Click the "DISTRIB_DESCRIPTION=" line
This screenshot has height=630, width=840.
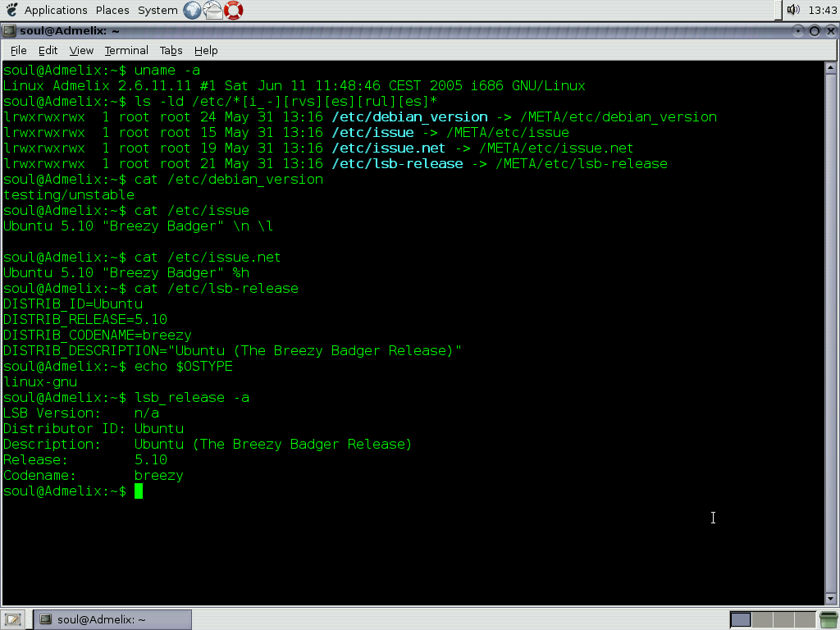pos(232,350)
